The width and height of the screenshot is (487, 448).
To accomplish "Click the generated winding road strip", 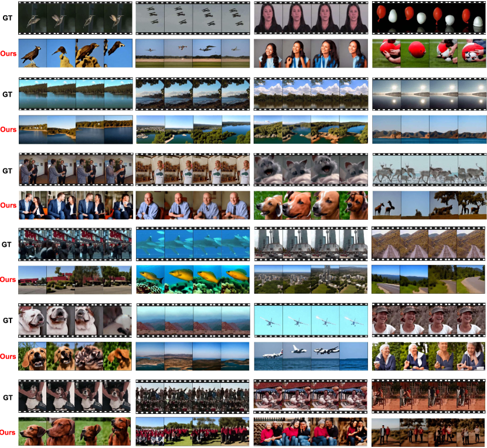I will 428,280.
